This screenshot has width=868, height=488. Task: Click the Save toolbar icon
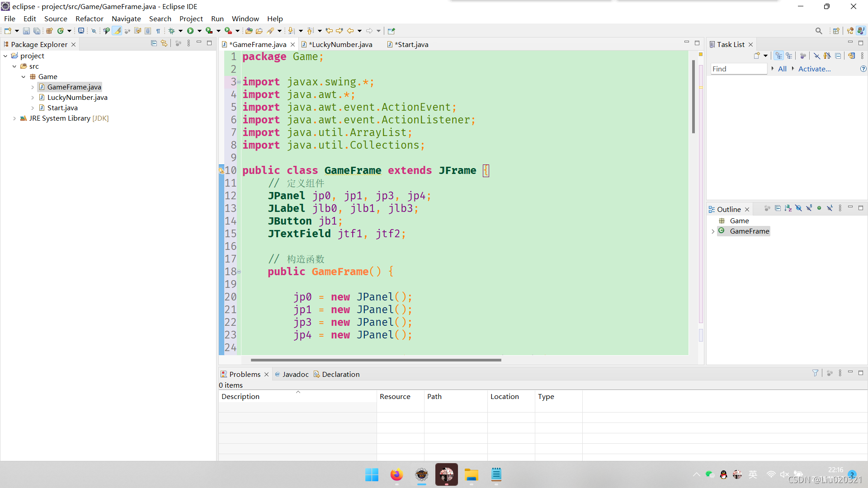coord(26,31)
